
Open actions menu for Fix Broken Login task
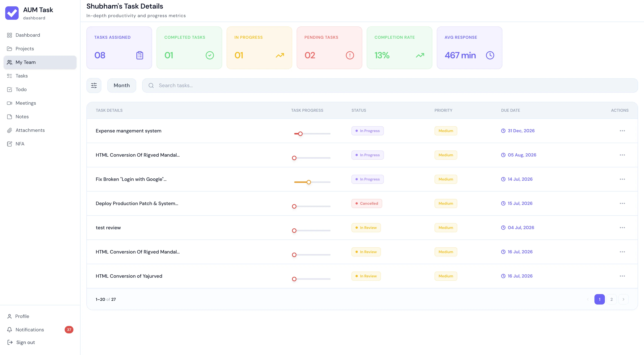click(622, 179)
